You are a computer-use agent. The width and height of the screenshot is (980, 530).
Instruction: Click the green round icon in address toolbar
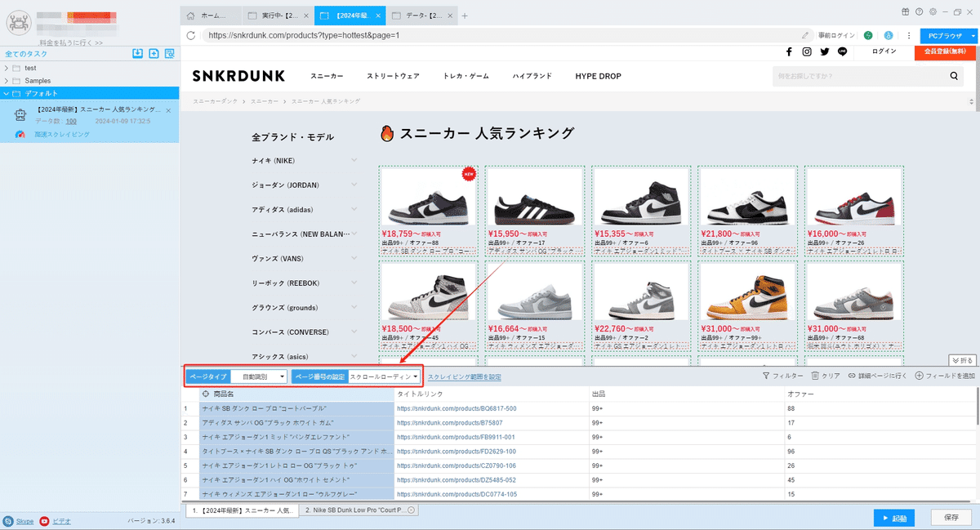click(868, 35)
